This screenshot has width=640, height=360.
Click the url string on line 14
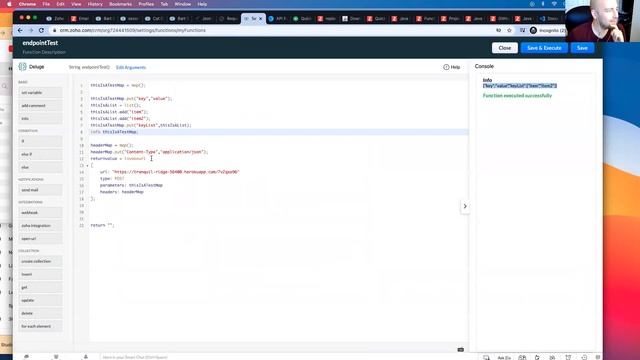click(x=176, y=172)
